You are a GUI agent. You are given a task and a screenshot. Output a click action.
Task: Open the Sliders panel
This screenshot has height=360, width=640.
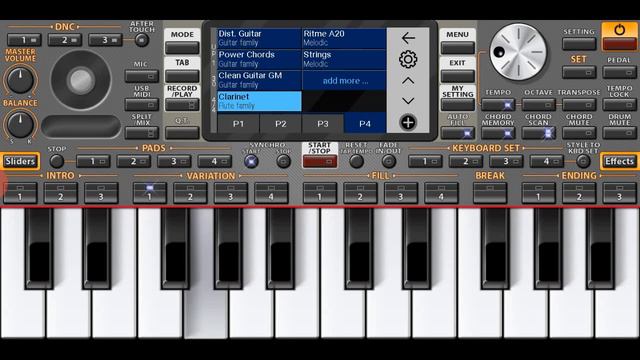(x=20, y=161)
